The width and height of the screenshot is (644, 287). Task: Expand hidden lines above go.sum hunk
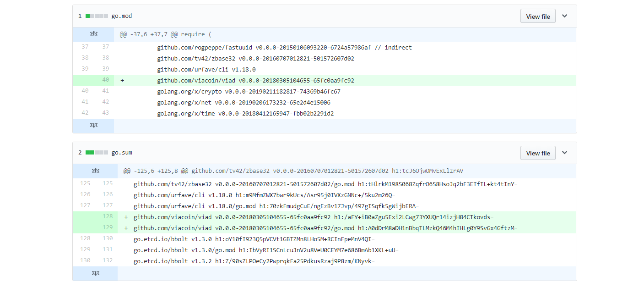(x=95, y=171)
